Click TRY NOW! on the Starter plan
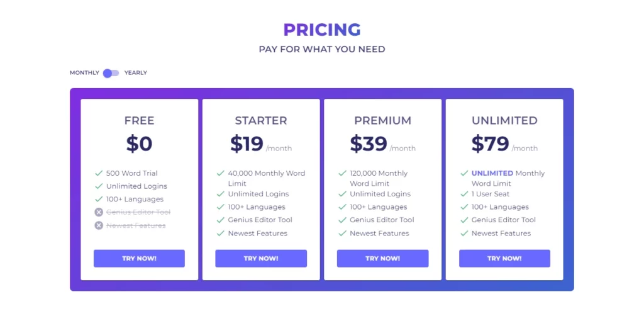Screen dimensions: 644x316 tap(261, 259)
